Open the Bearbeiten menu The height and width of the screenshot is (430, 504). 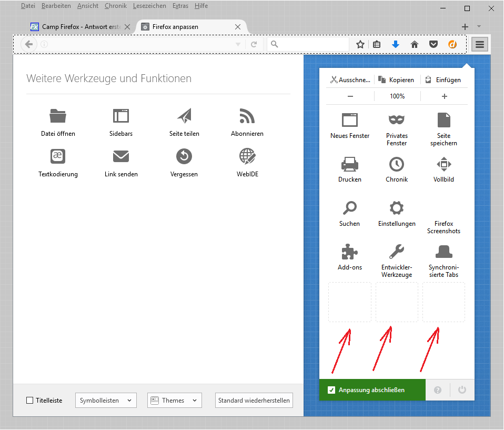pyautogui.click(x=56, y=6)
